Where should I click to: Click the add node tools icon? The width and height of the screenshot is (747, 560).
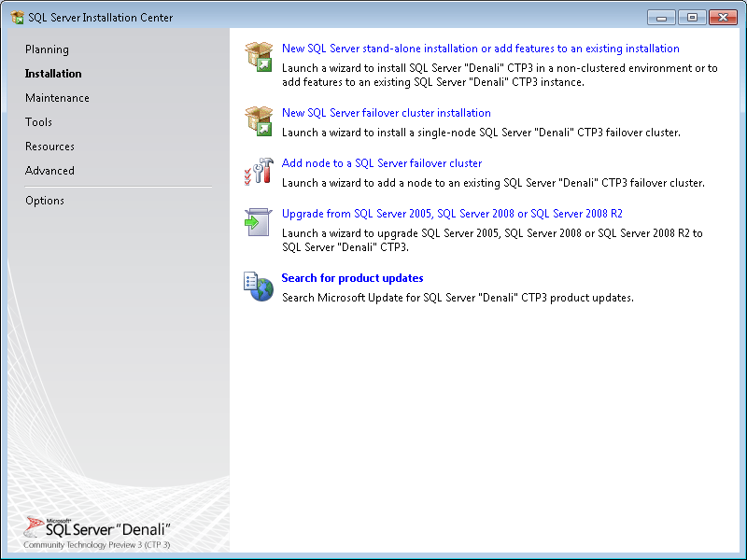point(259,172)
